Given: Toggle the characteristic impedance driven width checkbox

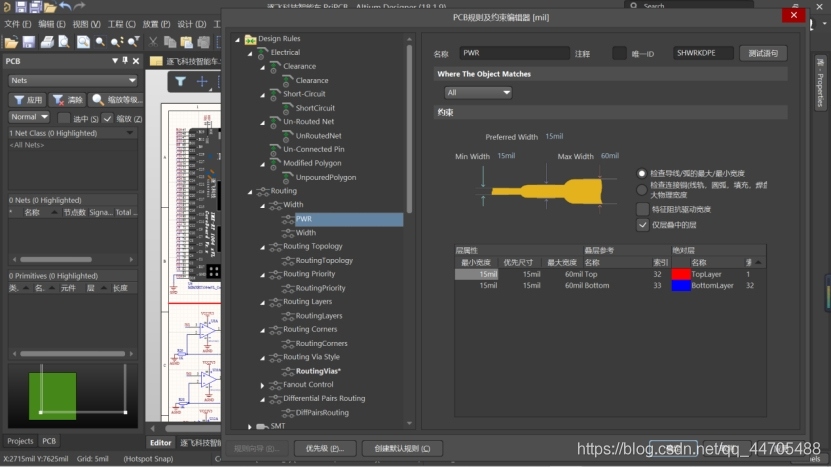Looking at the screenshot, I should coord(642,209).
